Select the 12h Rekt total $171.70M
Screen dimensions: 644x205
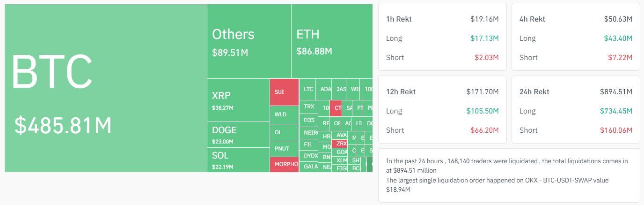coord(483,92)
